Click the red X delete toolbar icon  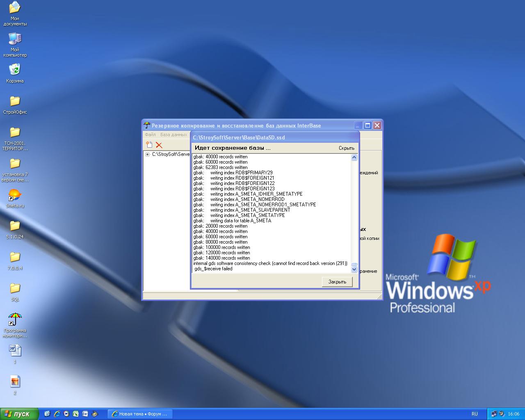pos(159,145)
